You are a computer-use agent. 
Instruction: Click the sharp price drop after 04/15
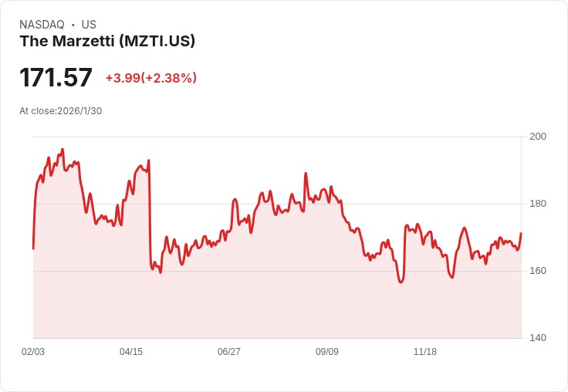150,214
